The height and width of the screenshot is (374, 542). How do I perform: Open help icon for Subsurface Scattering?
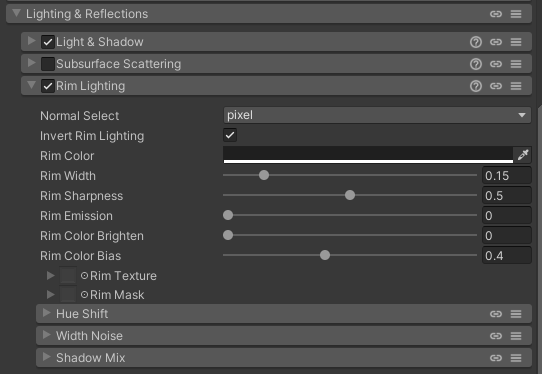(x=476, y=64)
